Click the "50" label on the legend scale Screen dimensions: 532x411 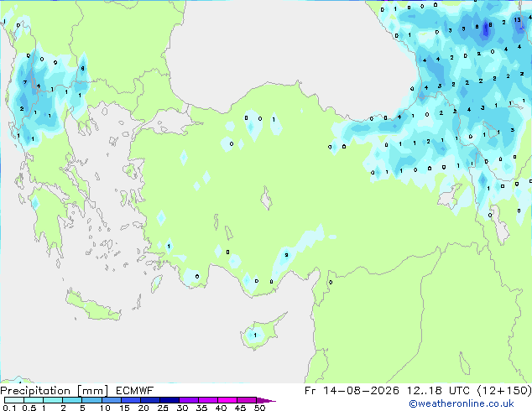(259, 408)
